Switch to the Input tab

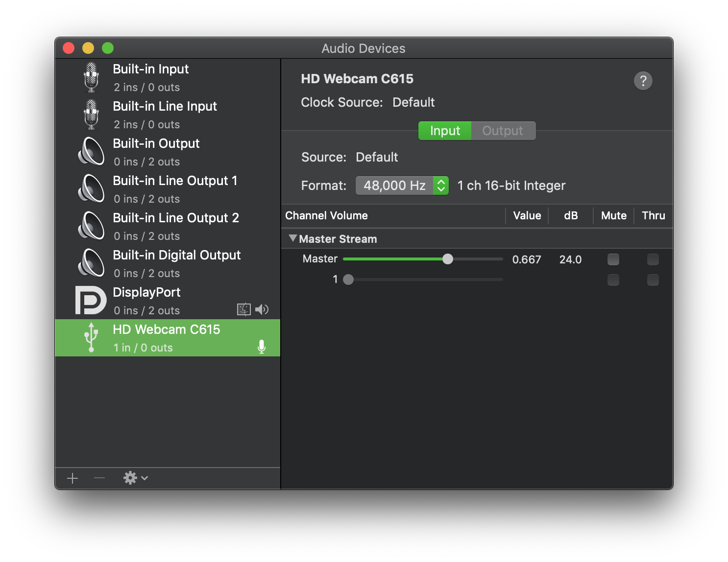445,131
